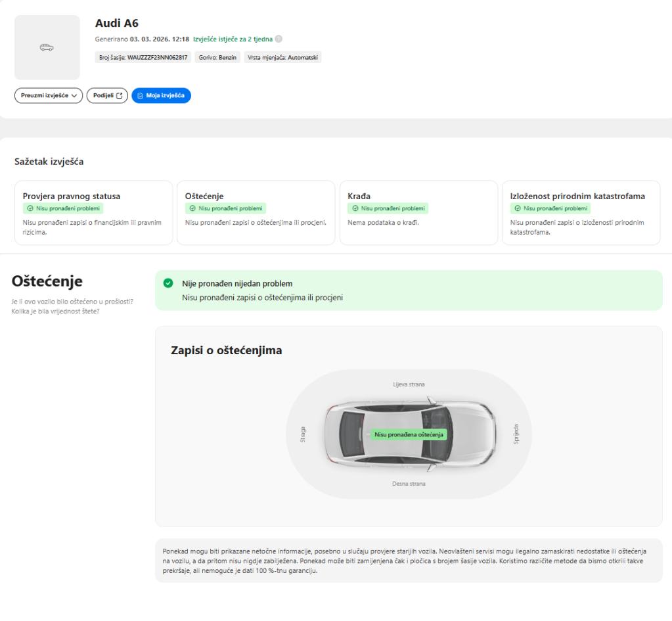This screenshot has height=621, width=672.
Task: Click the check icon in Provjera pravnog statusa badge
Action: 30,208
